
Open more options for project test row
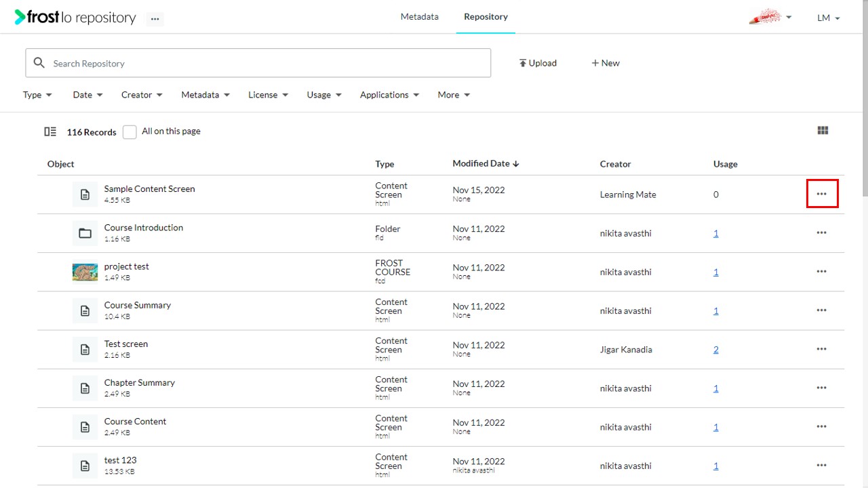[x=822, y=272]
